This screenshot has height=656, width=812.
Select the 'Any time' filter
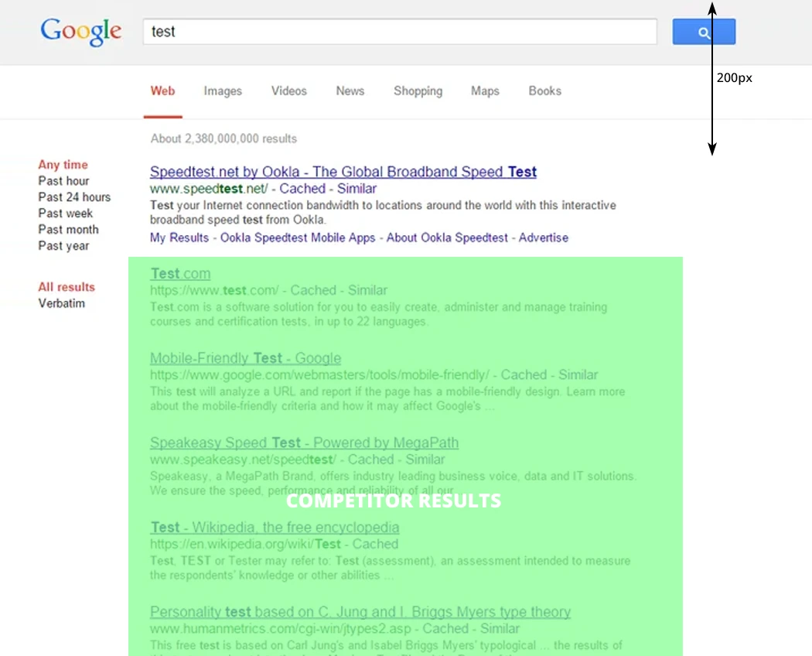pyautogui.click(x=63, y=165)
